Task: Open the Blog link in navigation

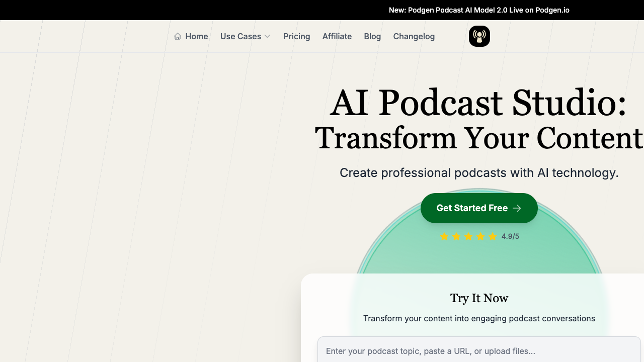Action: click(x=372, y=36)
